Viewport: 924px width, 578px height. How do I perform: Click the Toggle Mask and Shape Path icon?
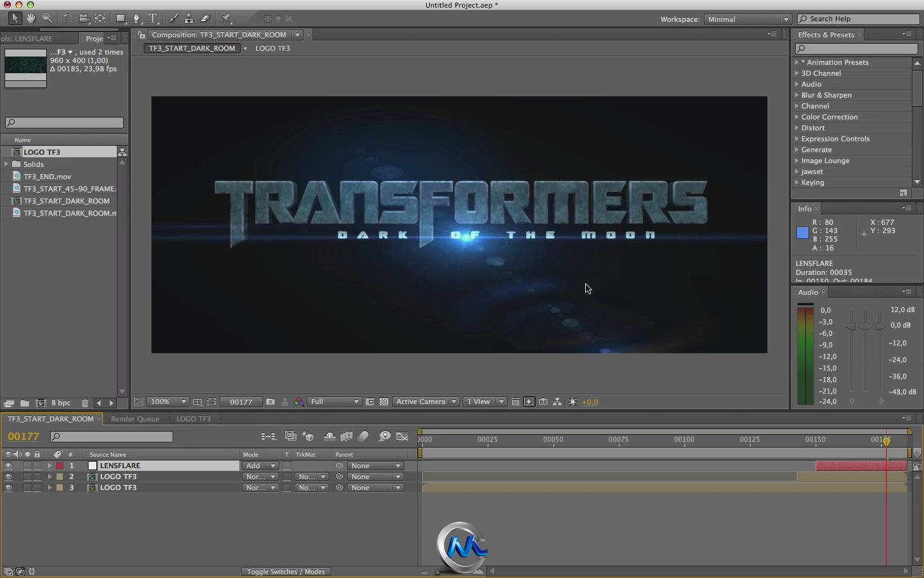tap(211, 402)
